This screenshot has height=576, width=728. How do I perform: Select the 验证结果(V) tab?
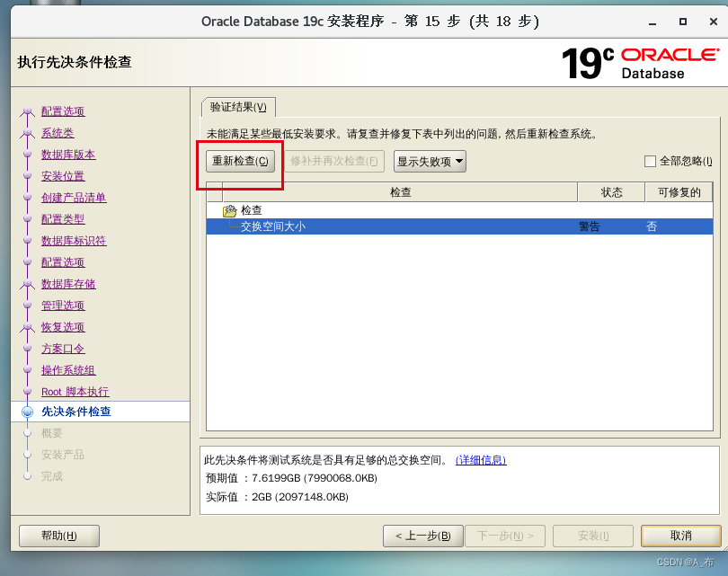click(238, 107)
